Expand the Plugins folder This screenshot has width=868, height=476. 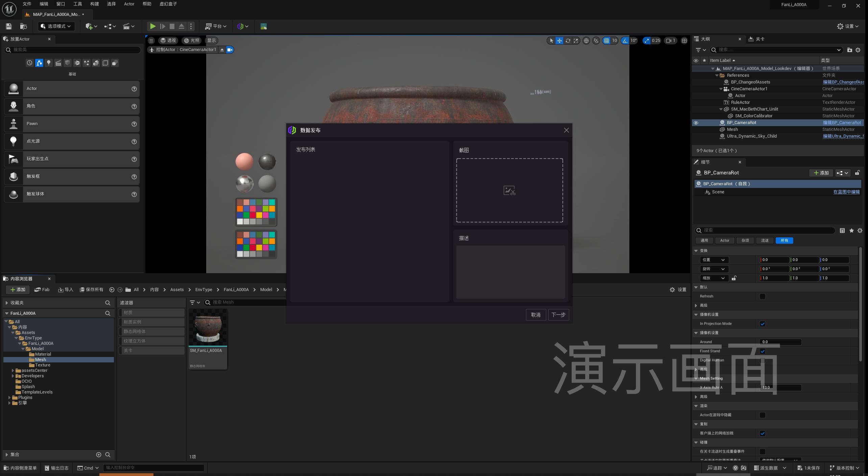tap(9, 398)
